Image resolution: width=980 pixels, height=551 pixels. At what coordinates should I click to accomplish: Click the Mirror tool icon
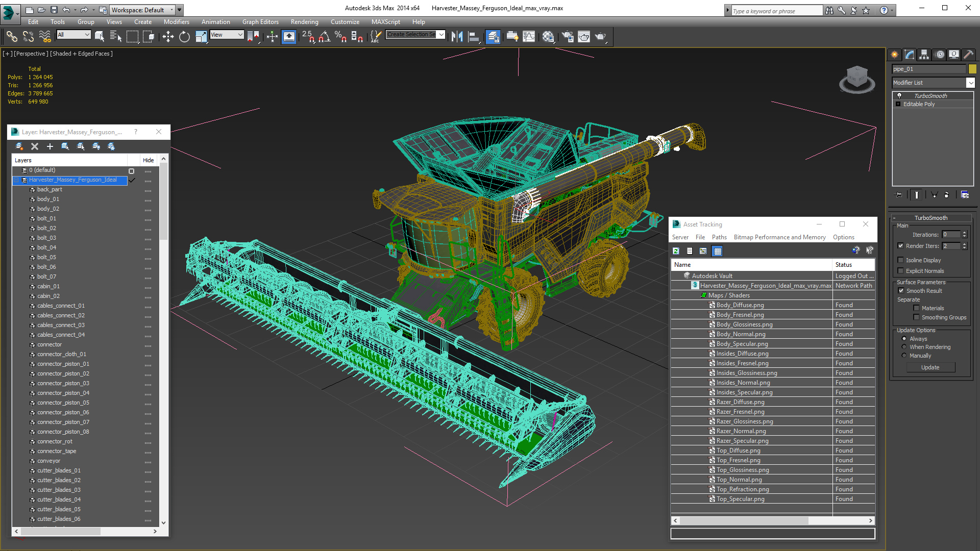click(x=457, y=36)
